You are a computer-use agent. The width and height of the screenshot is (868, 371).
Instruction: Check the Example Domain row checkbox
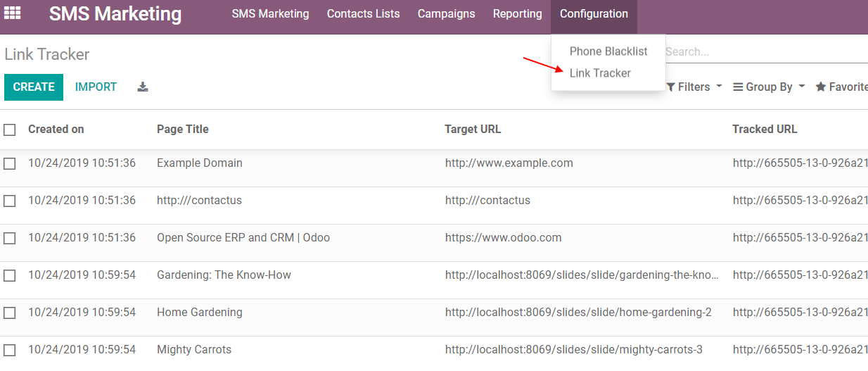click(x=10, y=163)
